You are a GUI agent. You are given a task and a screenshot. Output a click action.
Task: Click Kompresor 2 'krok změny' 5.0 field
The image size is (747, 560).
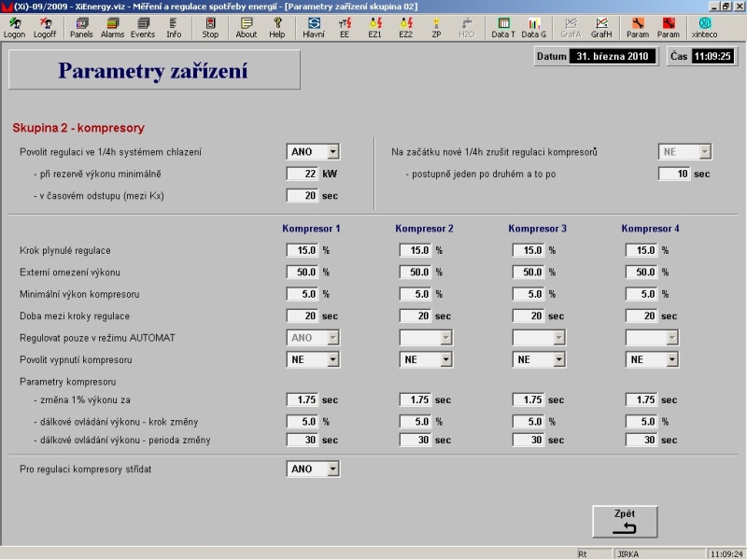416,422
